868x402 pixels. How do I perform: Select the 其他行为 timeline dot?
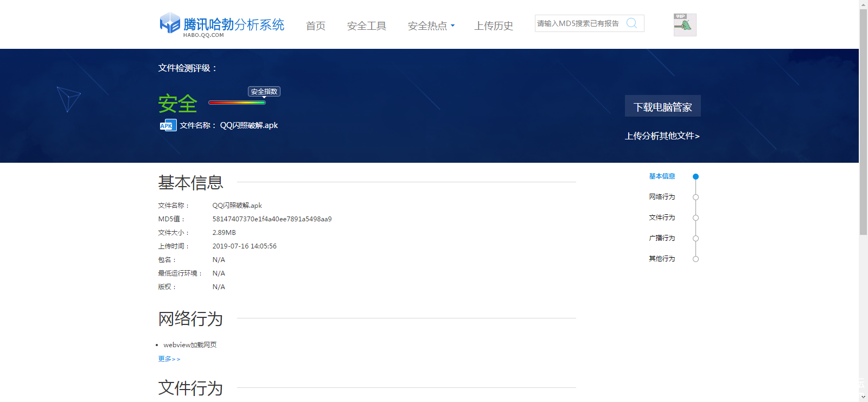695,259
